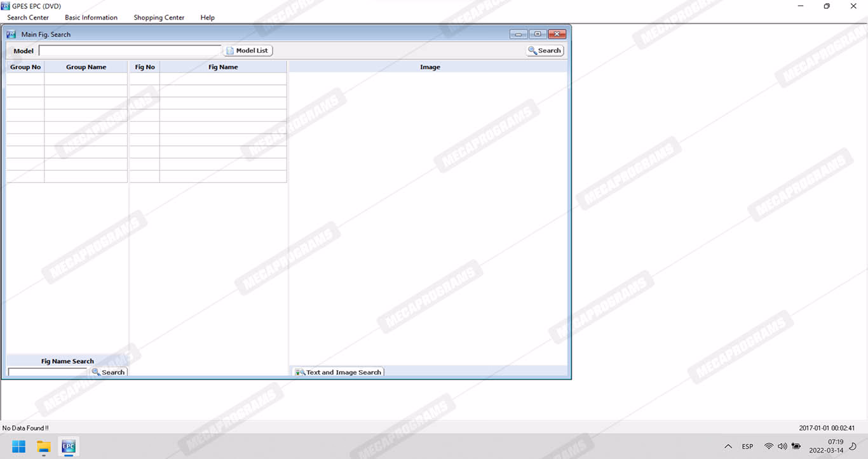
Task: Open File Explorer from taskbar
Action: coord(43,447)
